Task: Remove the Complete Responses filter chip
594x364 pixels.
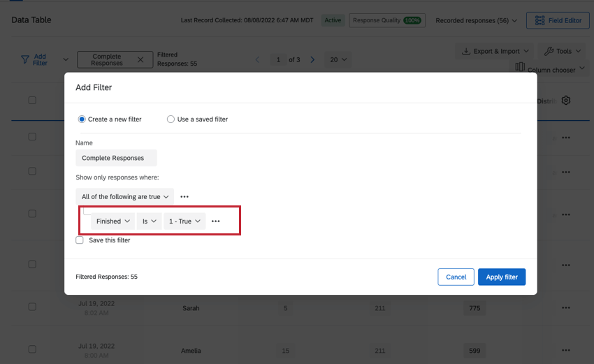Action: [140, 59]
